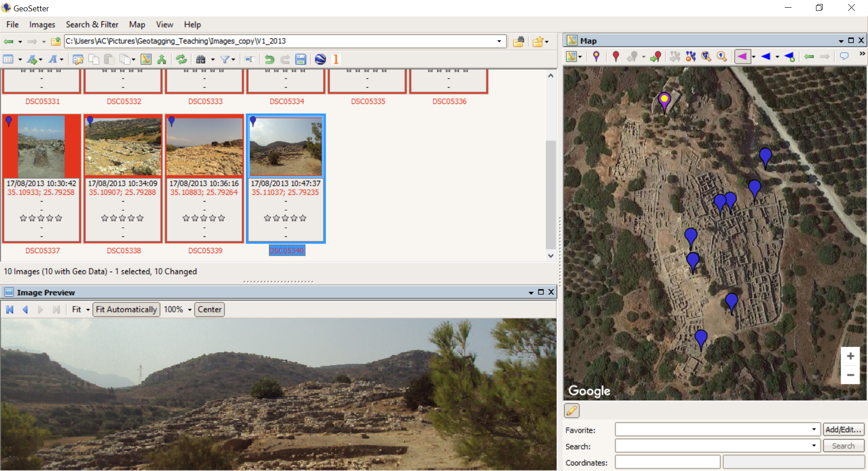
Task: Click the blue triangle direction icon
Action: click(x=765, y=57)
